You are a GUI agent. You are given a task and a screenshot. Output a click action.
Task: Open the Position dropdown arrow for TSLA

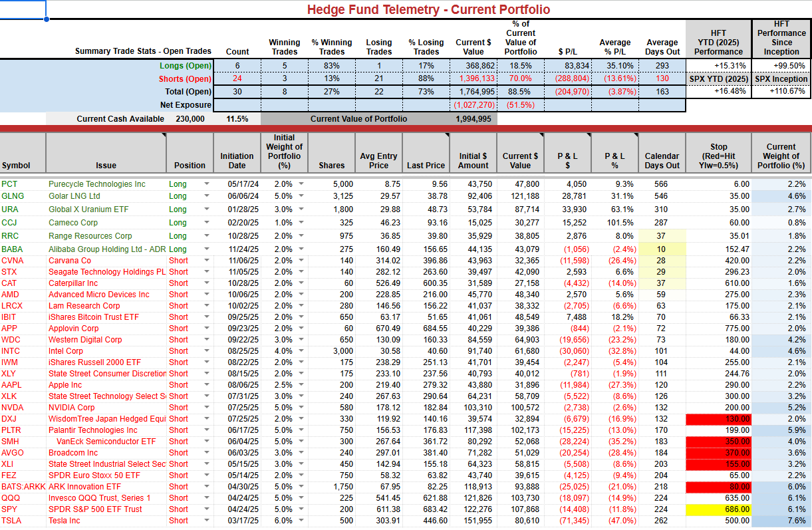pyautogui.click(x=206, y=521)
